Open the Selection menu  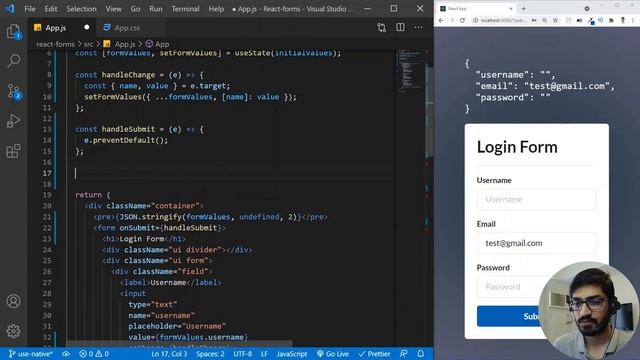coord(82,9)
